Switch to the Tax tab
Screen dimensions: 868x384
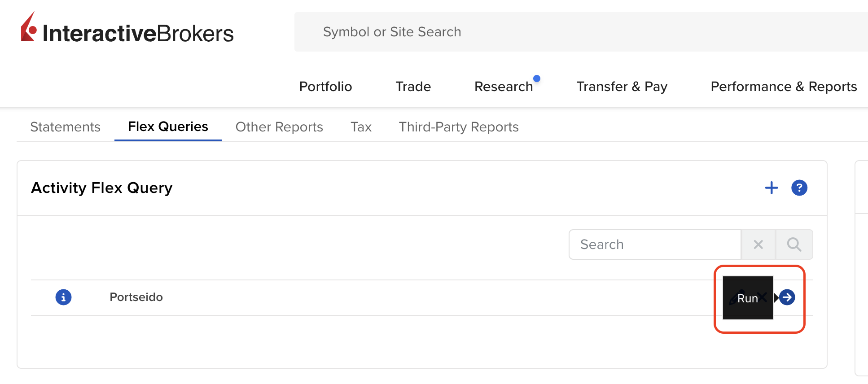(x=361, y=127)
